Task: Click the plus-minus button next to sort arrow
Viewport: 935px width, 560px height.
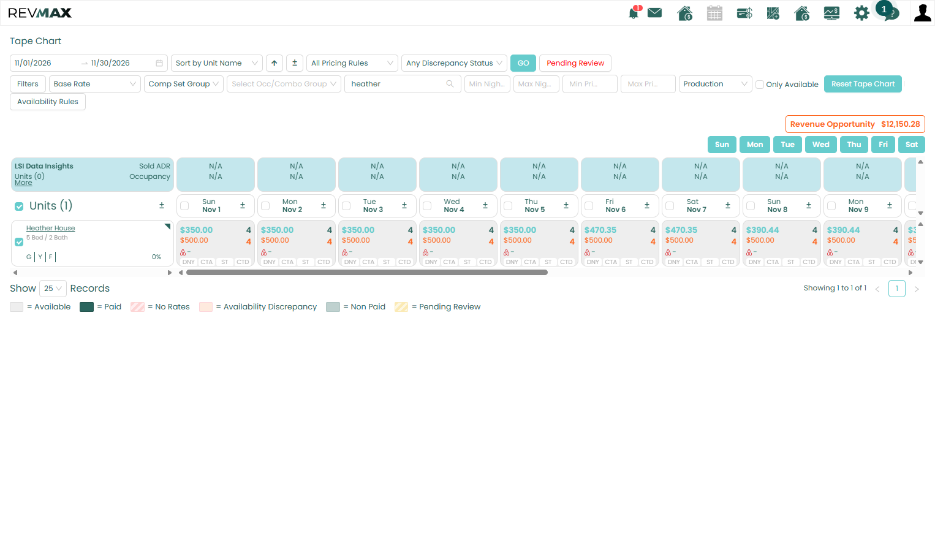Action: tap(295, 63)
